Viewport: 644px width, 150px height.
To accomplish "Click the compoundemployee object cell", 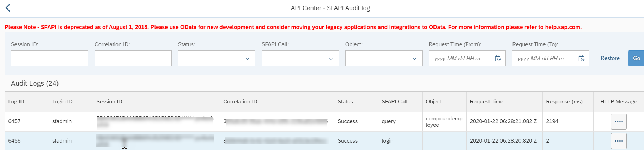I will pyautogui.click(x=444, y=121).
